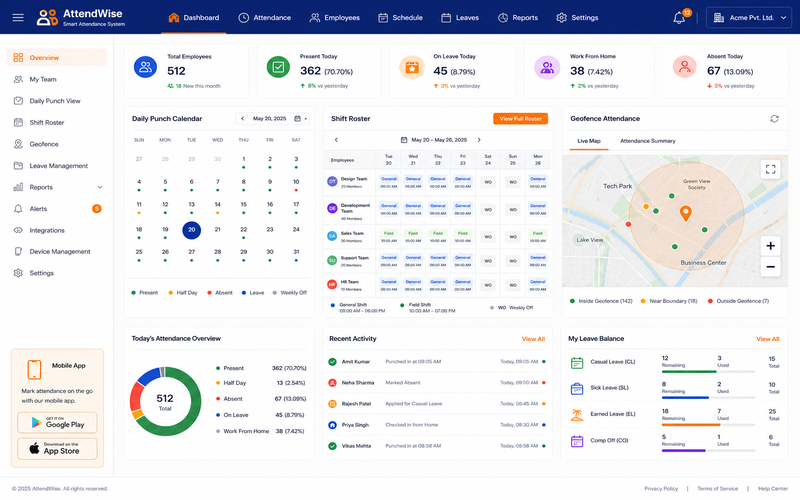Open the Help Center link

click(773, 489)
